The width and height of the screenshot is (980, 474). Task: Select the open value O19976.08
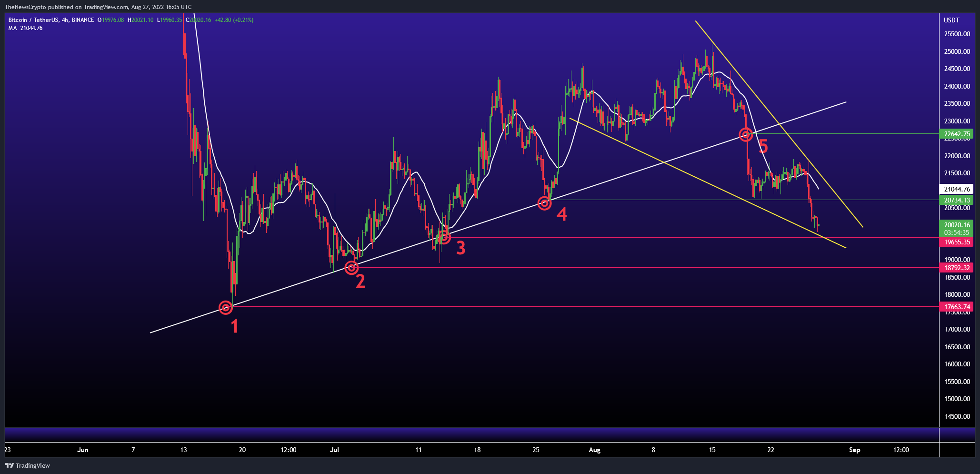pyautogui.click(x=110, y=20)
